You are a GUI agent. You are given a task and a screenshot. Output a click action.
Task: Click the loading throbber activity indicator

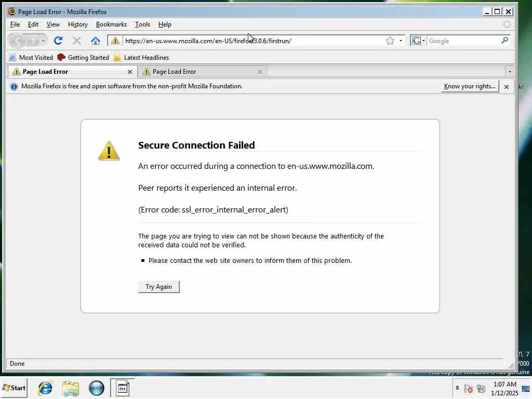(507, 24)
